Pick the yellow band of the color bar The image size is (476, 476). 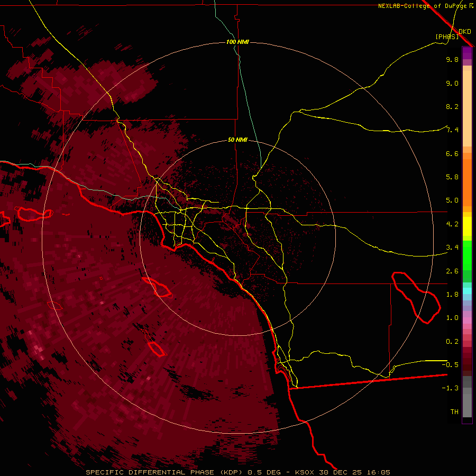point(467,226)
